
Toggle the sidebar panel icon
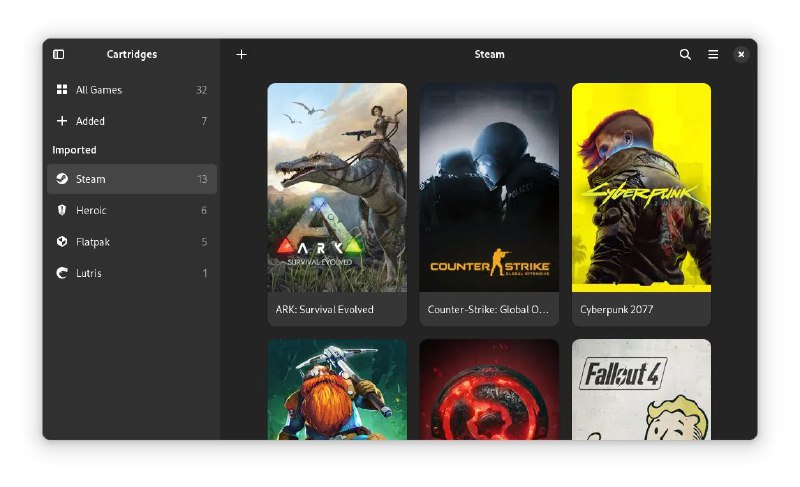59,54
